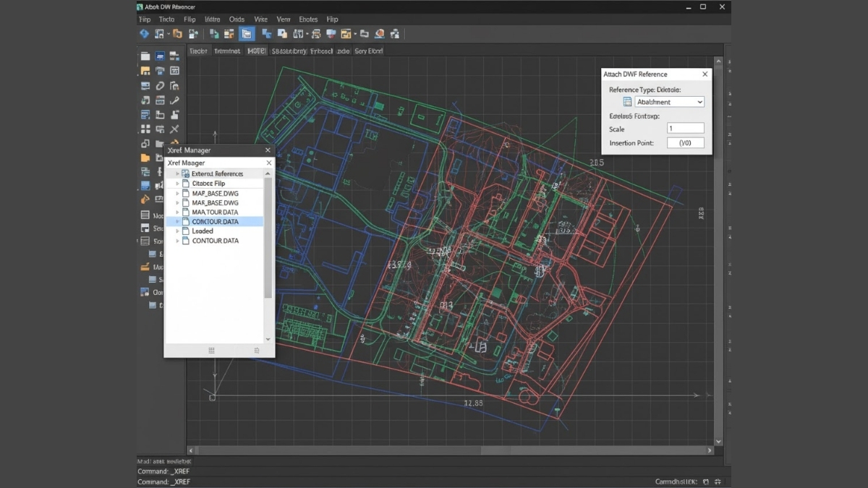Click the grid icon at the Xref Manager bottom

coord(211,351)
